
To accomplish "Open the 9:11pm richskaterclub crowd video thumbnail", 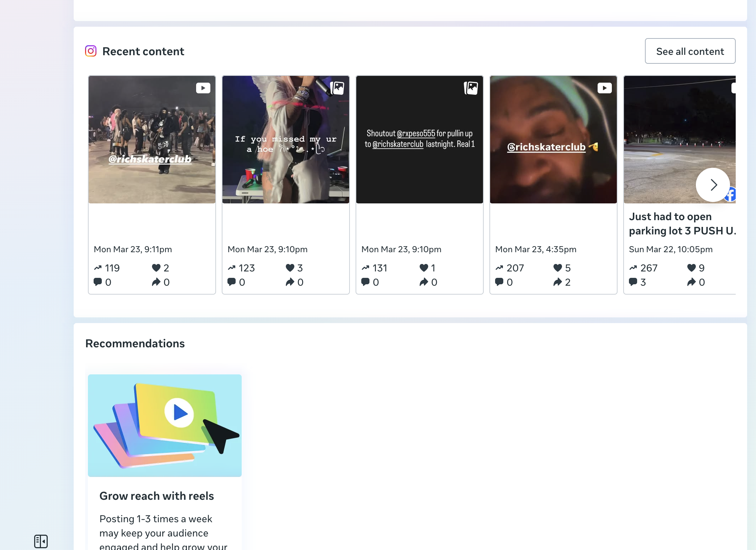I will (x=152, y=140).
